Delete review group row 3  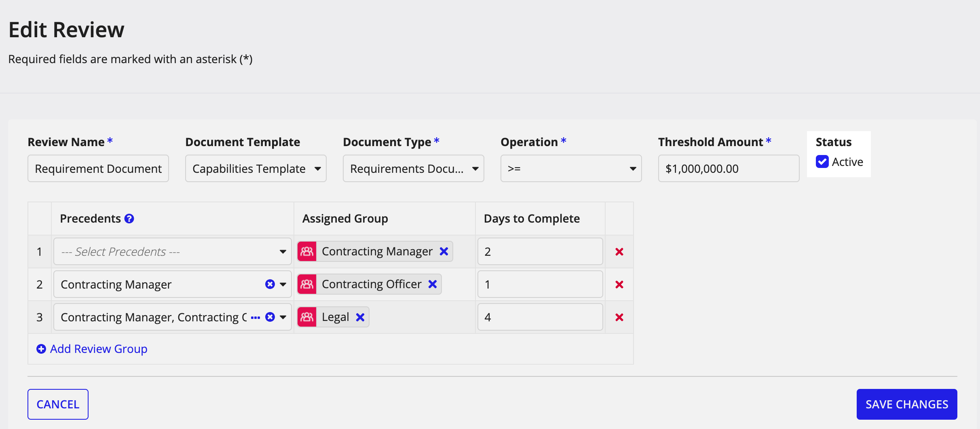(619, 317)
